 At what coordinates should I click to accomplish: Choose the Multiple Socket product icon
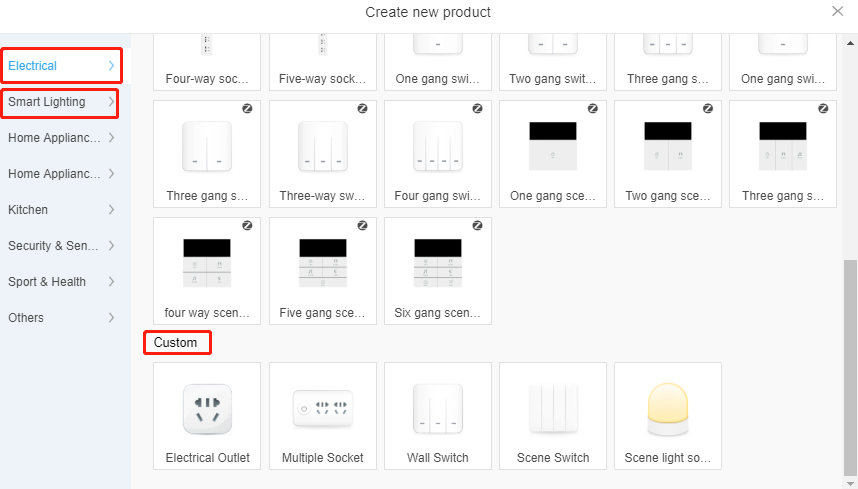pyautogui.click(x=322, y=409)
